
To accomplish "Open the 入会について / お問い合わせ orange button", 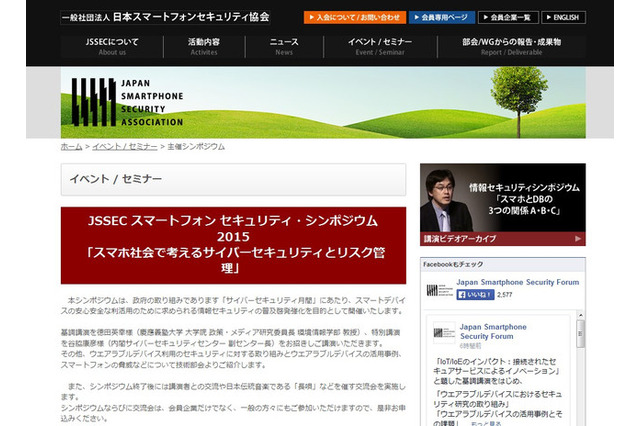I will tap(355, 17).
